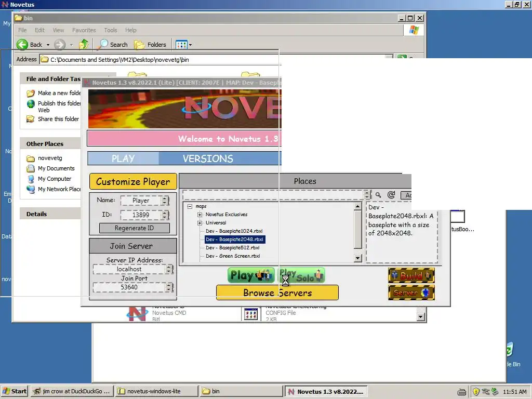This screenshot has height=399, width=532.
Task: Click the CONFIG file icon
Action: 251,314
